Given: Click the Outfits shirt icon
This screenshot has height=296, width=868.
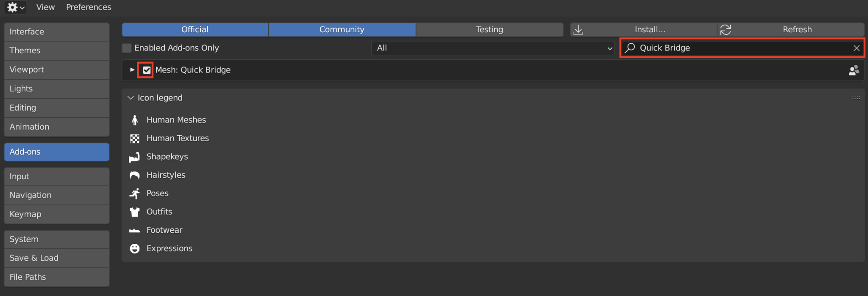Looking at the screenshot, I should pos(135,212).
